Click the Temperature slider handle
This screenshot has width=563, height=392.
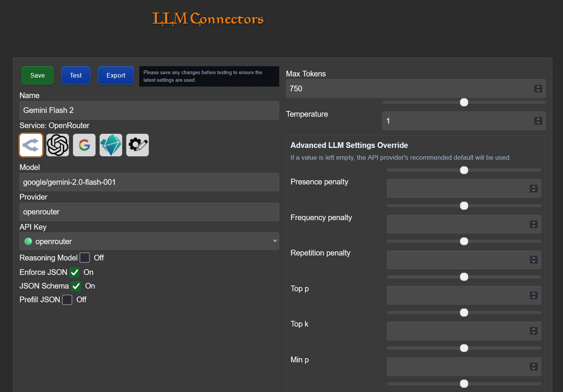point(464,102)
